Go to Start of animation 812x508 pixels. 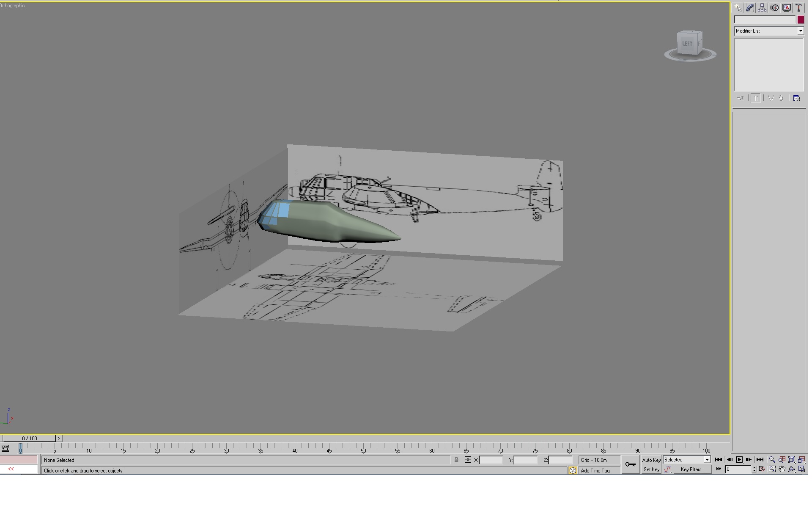pyautogui.click(x=719, y=460)
